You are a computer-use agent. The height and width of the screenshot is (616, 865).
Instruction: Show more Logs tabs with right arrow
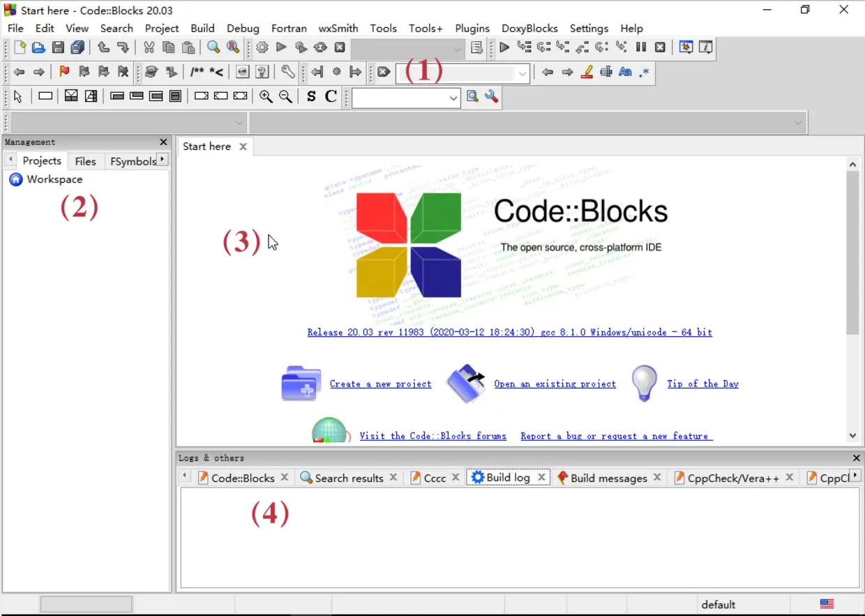tap(855, 476)
